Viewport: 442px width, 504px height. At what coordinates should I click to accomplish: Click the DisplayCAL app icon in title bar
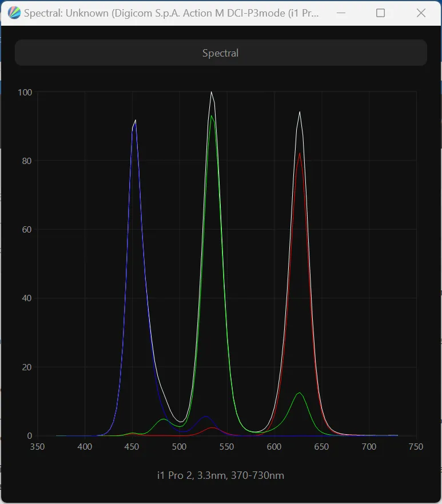coord(14,13)
